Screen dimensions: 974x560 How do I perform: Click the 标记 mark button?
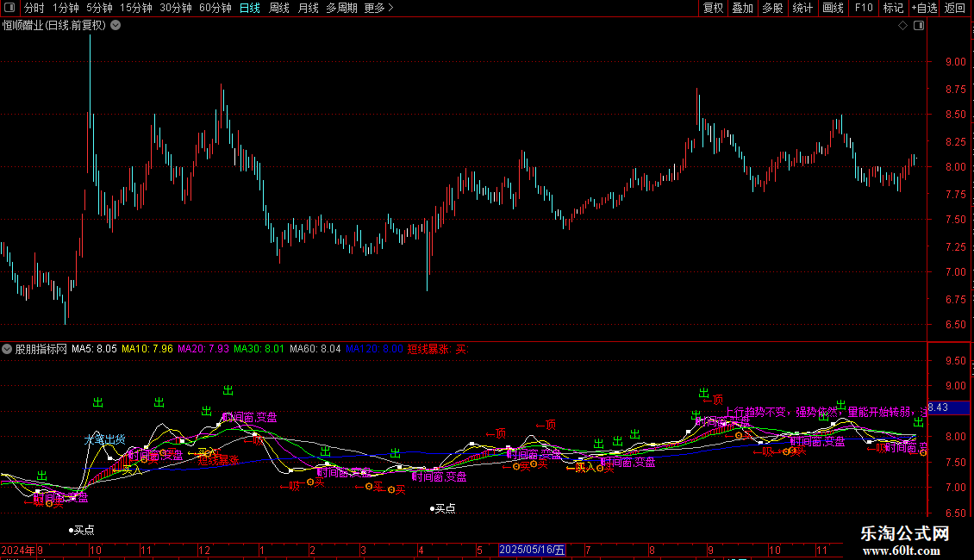893,8
